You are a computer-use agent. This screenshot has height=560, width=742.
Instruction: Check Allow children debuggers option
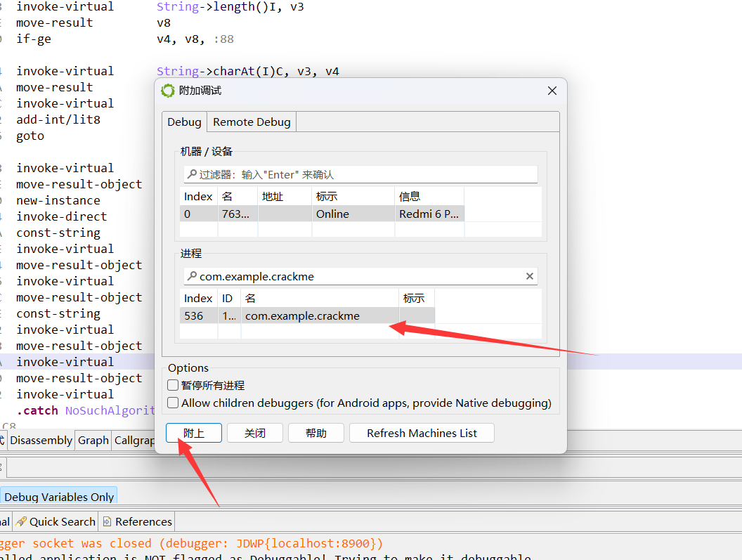click(173, 403)
